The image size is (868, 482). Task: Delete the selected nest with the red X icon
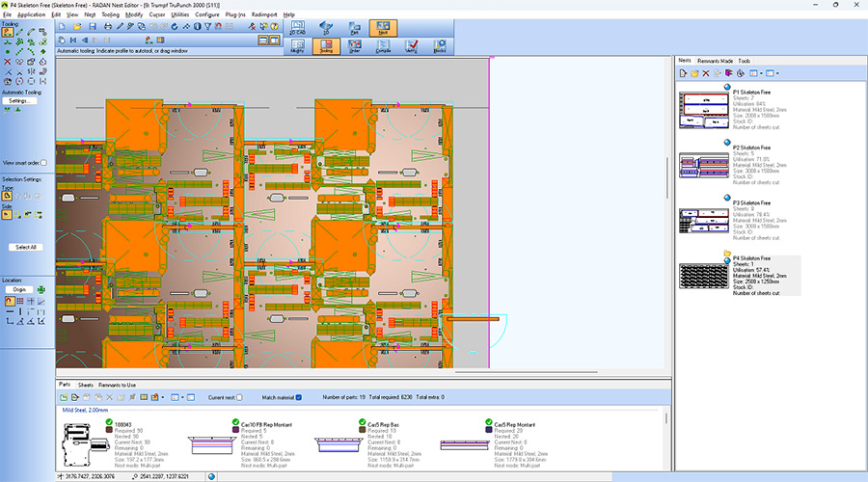(x=706, y=73)
